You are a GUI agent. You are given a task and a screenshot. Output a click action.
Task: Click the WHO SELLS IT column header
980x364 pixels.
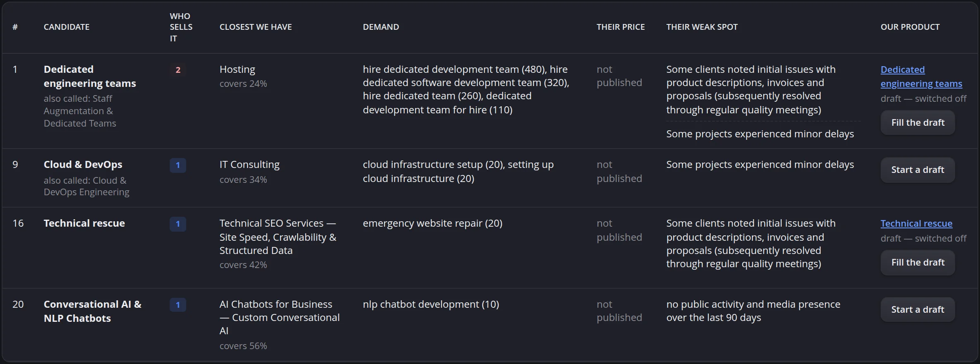click(181, 27)
